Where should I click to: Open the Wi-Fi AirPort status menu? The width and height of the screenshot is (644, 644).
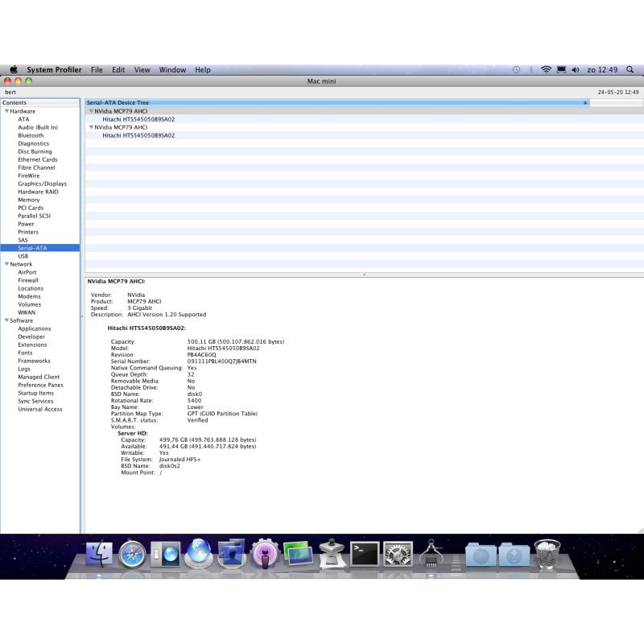point(546,70)
